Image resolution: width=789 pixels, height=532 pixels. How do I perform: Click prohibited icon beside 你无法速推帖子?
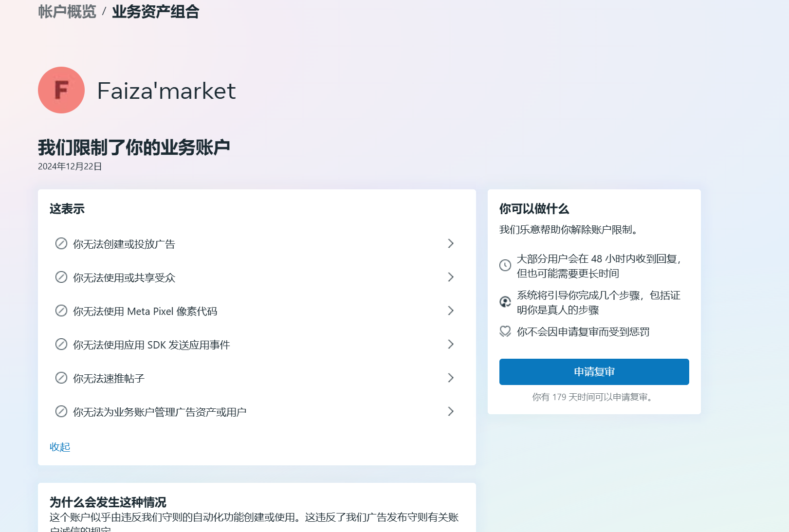point(61,378)
